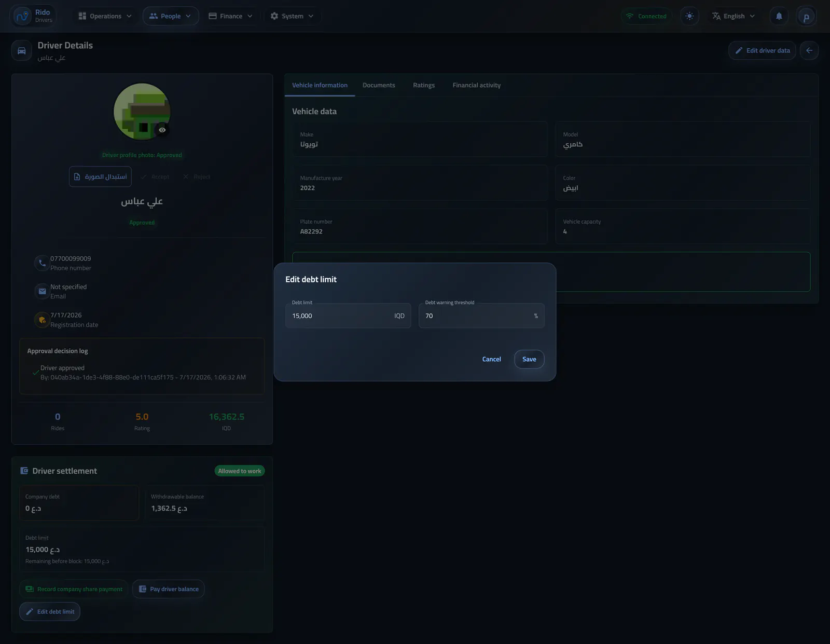
Task: Click the phone icon next to number
Action: (x=42, y=263)
